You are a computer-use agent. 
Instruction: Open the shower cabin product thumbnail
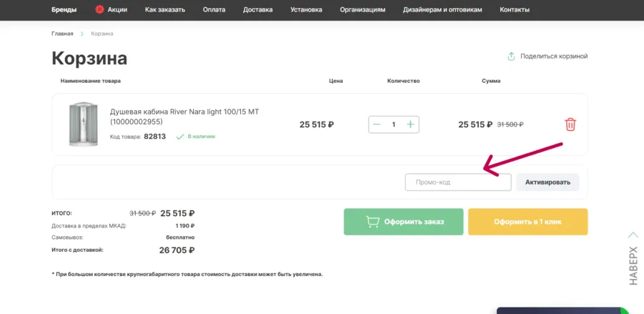click(x=84, y=124)
